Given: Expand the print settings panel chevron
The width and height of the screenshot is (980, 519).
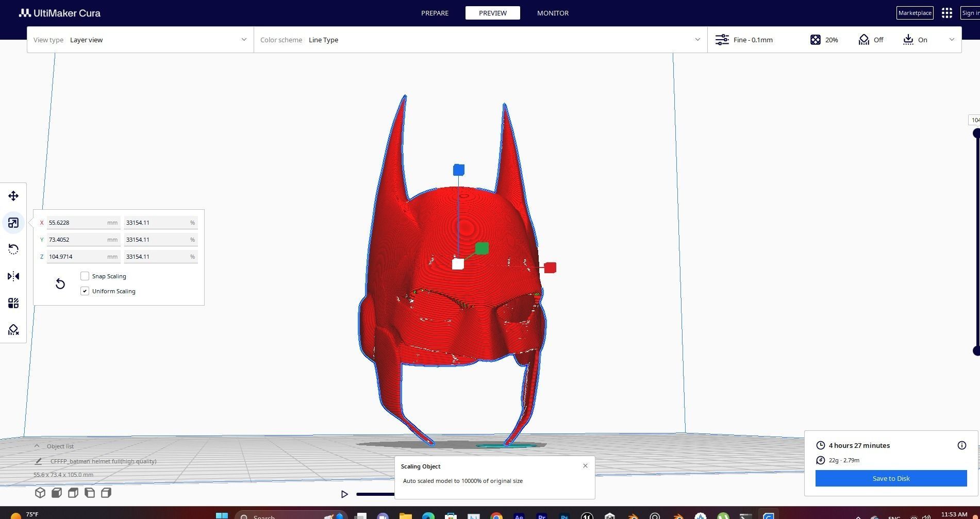Looking at the screenshot, I should [952, 40].
